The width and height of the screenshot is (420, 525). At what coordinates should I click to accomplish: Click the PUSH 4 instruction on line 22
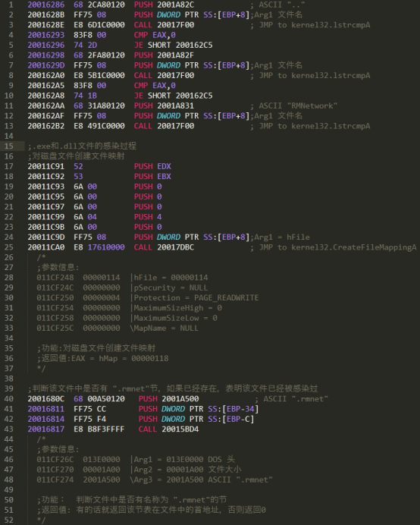click(x=148, y=217)
